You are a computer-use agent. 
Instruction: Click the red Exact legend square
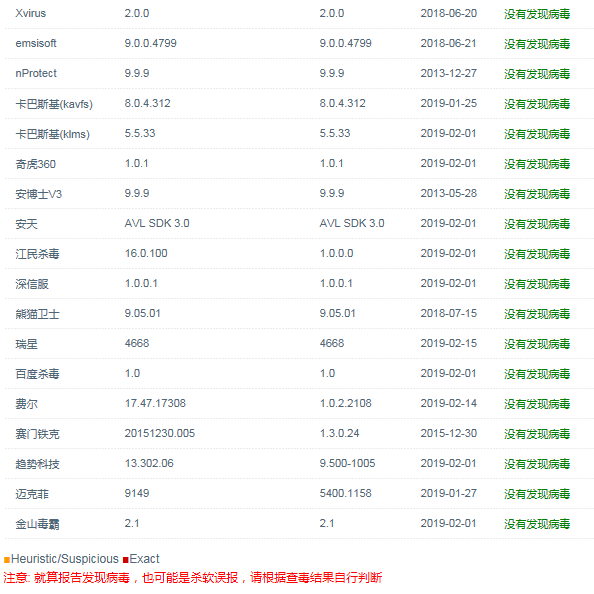pos(126,560)
